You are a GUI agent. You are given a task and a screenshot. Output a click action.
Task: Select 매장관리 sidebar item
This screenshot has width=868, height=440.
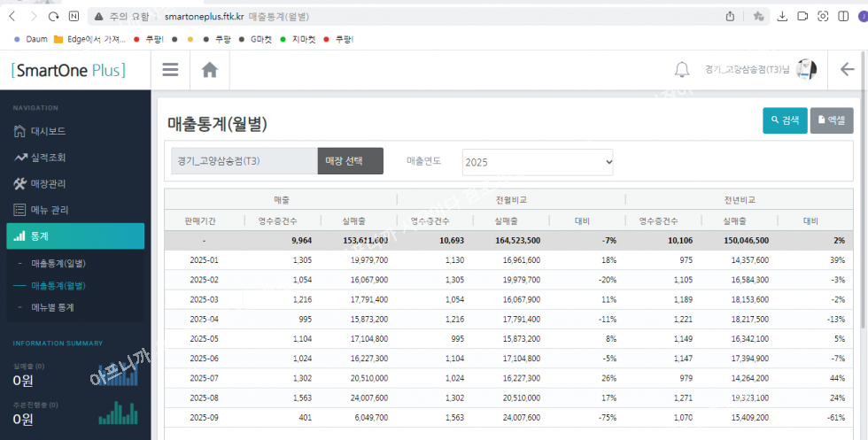48,183
